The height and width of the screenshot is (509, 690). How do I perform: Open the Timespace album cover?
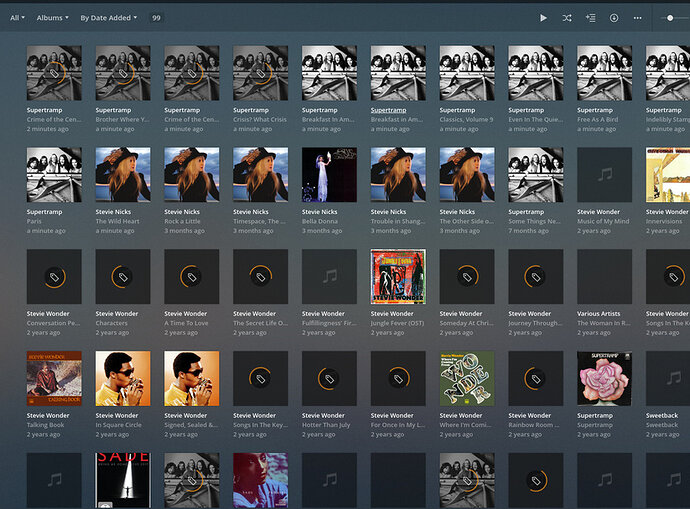point(261,175)
